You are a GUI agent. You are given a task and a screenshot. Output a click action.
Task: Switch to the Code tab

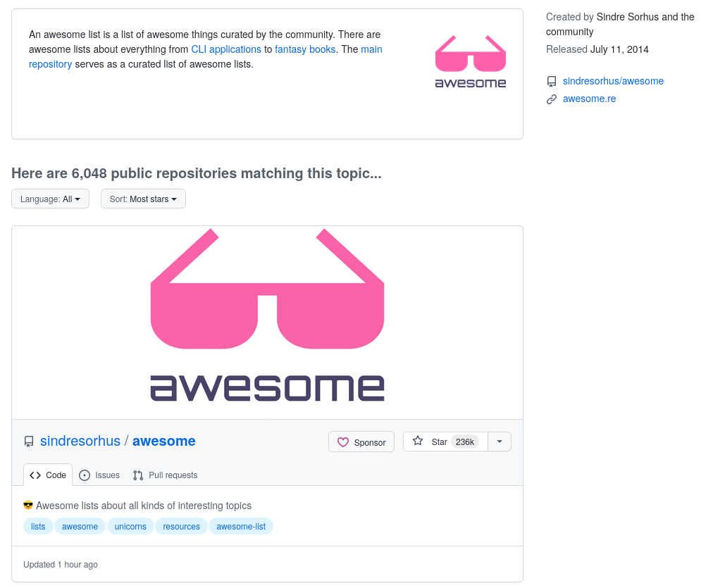point(48,475)
